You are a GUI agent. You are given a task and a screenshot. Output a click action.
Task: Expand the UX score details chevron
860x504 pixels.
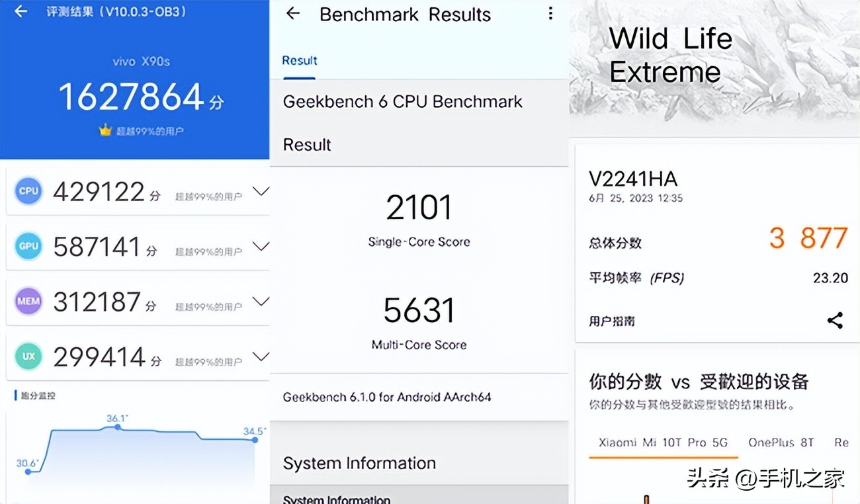point(261,357)
